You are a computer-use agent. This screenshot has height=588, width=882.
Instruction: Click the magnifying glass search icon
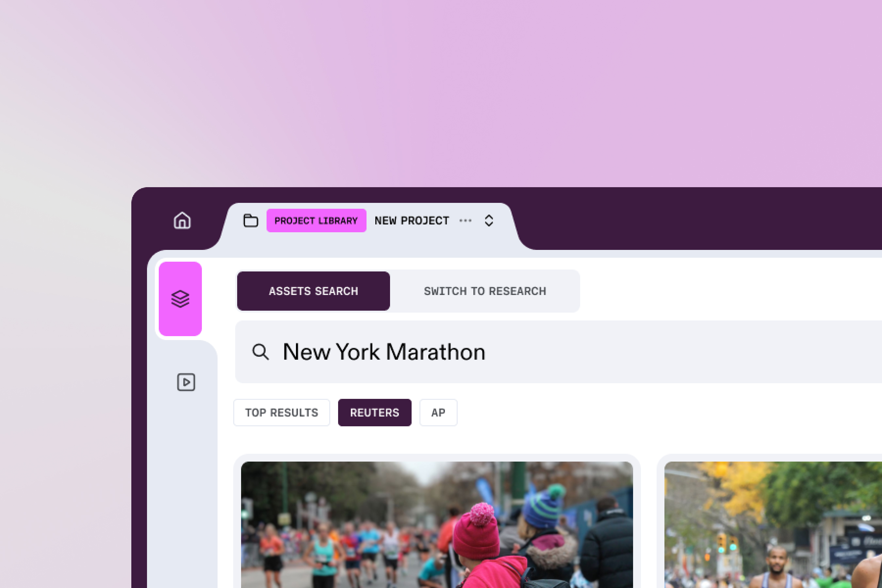click(x=260, y=352)
